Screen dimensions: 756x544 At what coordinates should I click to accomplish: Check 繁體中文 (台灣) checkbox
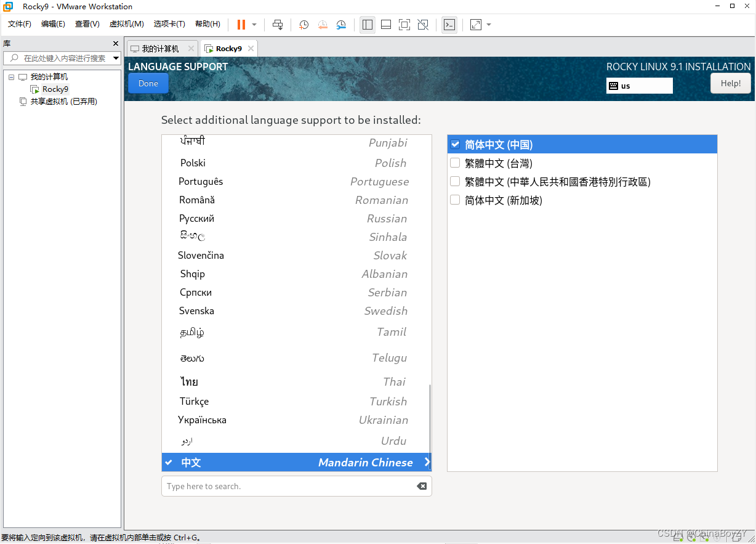[x=456, y=163]
